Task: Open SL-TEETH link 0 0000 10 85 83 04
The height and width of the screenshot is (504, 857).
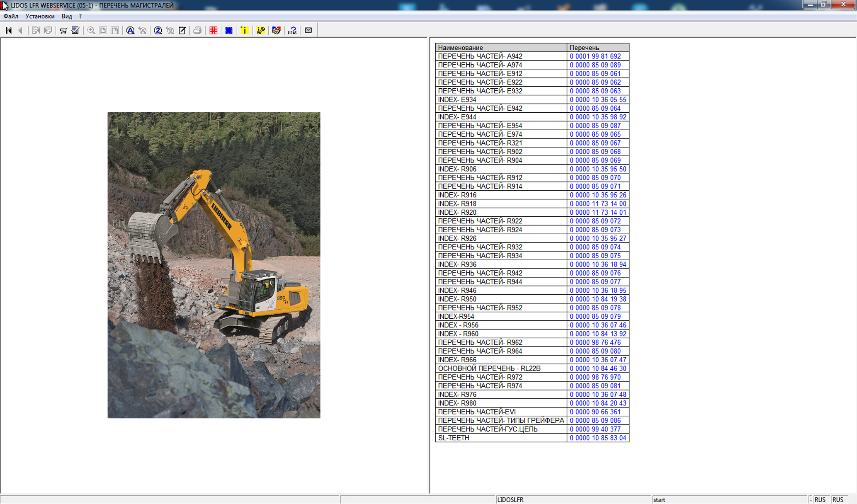Action: (597, 438)
